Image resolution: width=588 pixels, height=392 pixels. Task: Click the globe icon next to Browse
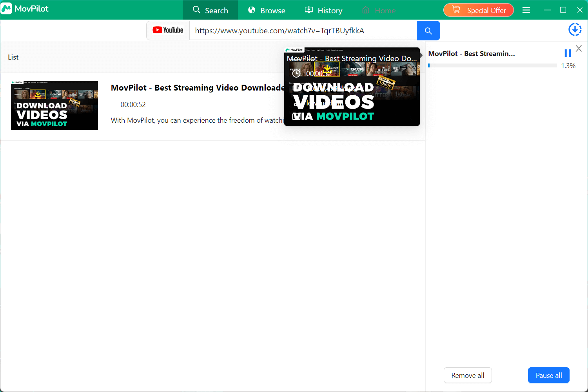click(x=251, y=10)
